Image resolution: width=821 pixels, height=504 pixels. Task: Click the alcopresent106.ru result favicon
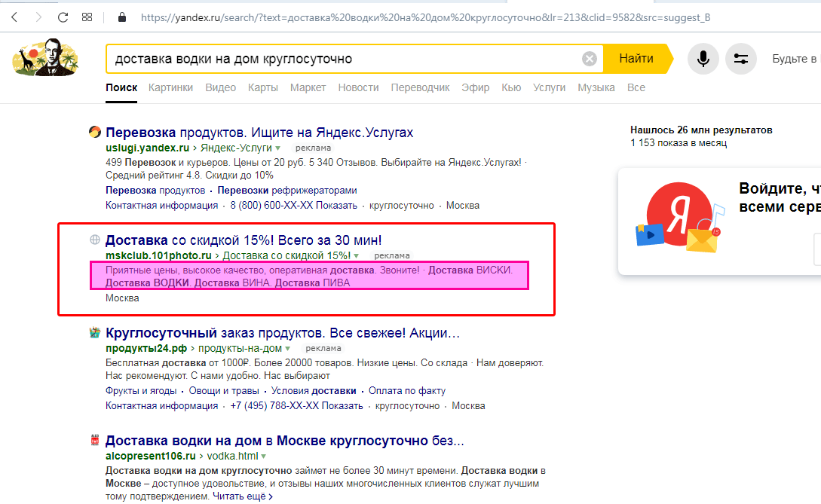point(95,440)
